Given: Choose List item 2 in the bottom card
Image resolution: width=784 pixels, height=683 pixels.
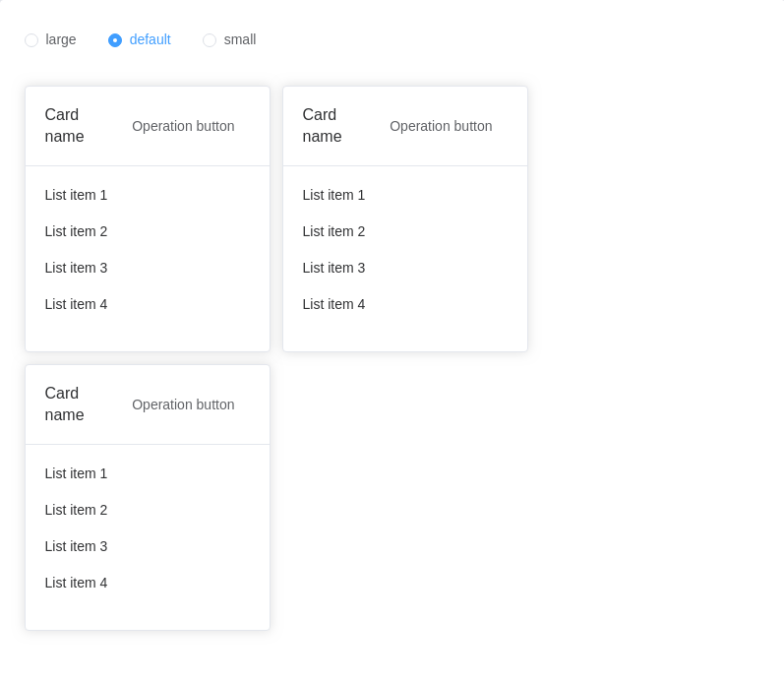Looking at the screenshot, I should pos(76,510).
